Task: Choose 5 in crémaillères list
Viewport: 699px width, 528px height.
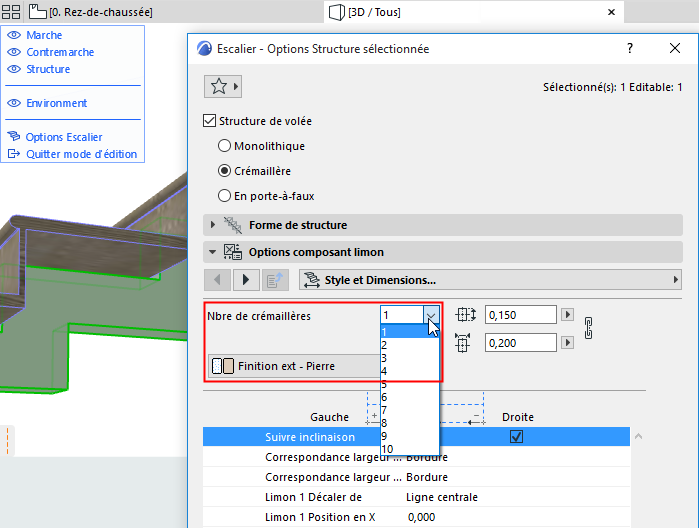Action: (x=410, y=384)
